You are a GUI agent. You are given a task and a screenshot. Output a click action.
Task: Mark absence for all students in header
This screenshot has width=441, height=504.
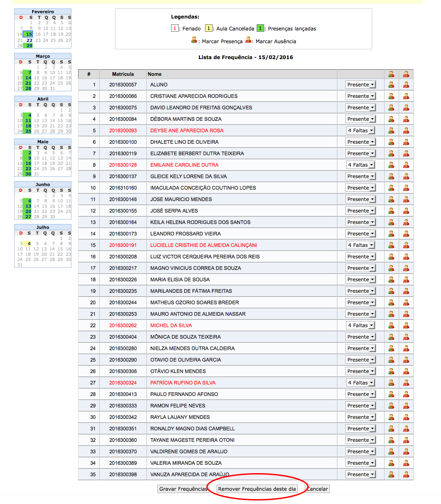(406, 74)
